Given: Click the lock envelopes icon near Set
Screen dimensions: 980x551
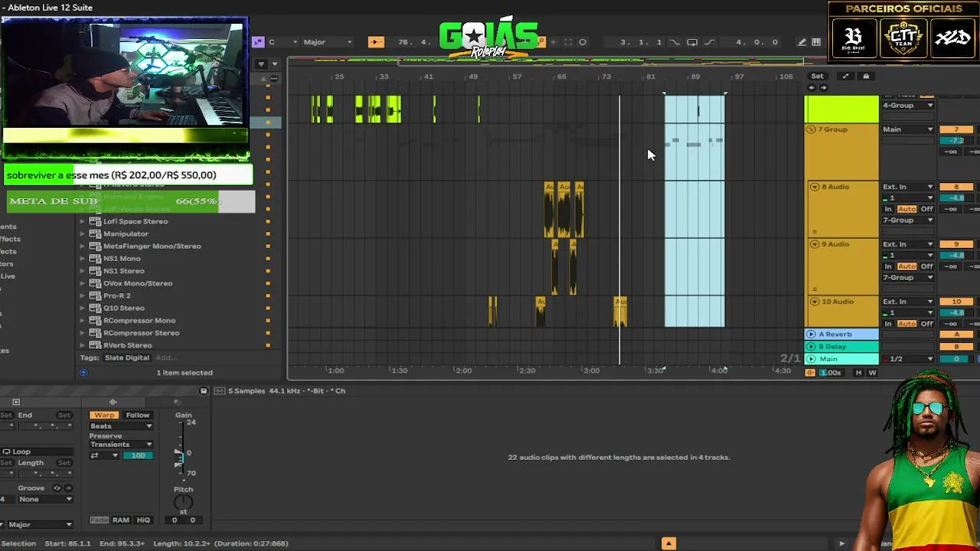Looking at the screenshot, I should pos(866,76).
